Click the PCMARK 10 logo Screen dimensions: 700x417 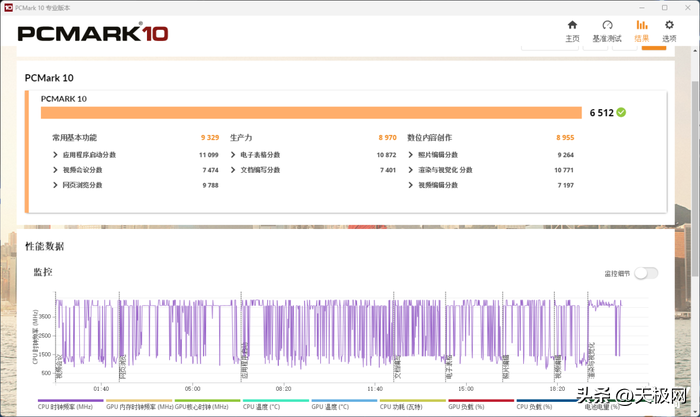click(x=92, y=33)
